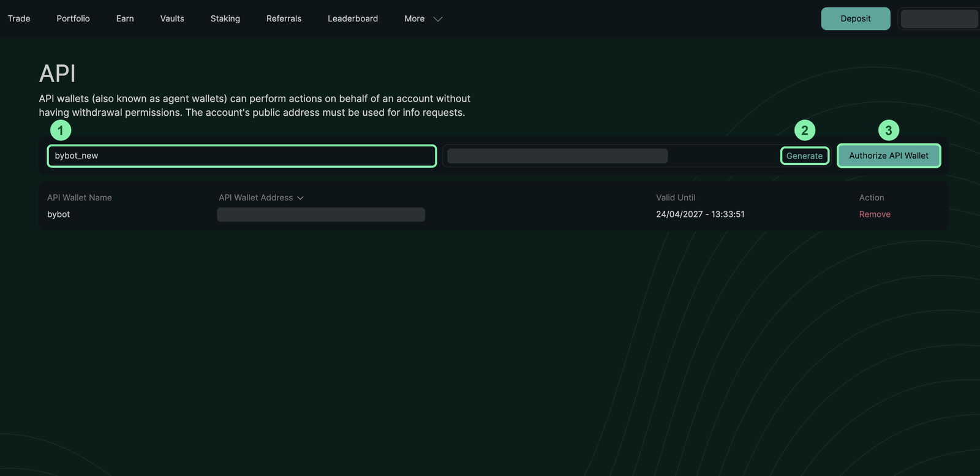View the Leaderboard
980x476 pixels.
353,18
